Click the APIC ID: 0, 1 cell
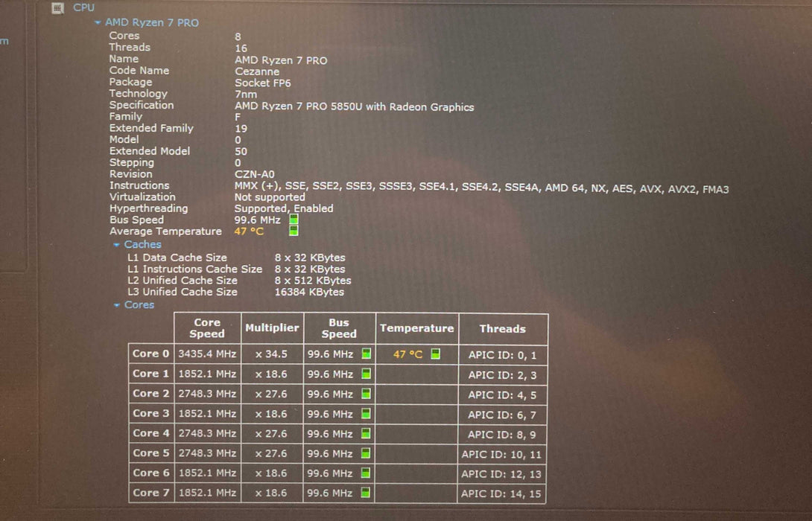This screenshot has width=812, height=521. 502,355
